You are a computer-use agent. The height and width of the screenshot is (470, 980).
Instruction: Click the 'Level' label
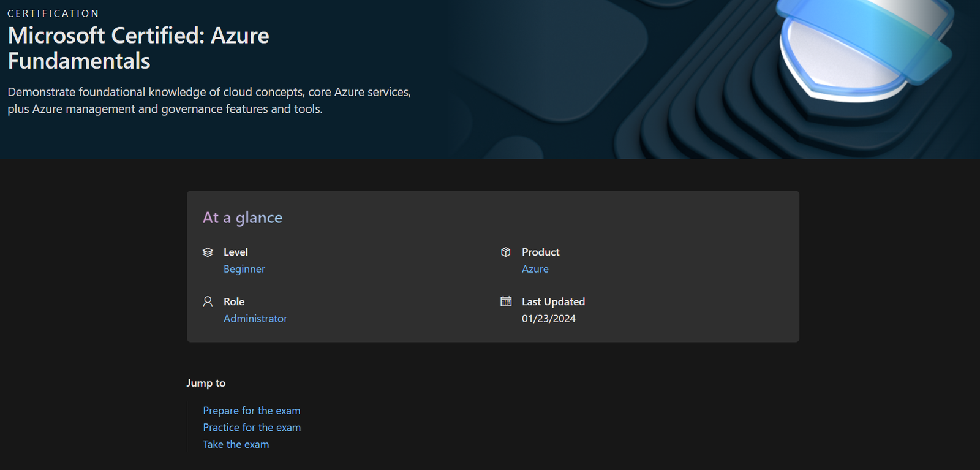coord(236,252)
